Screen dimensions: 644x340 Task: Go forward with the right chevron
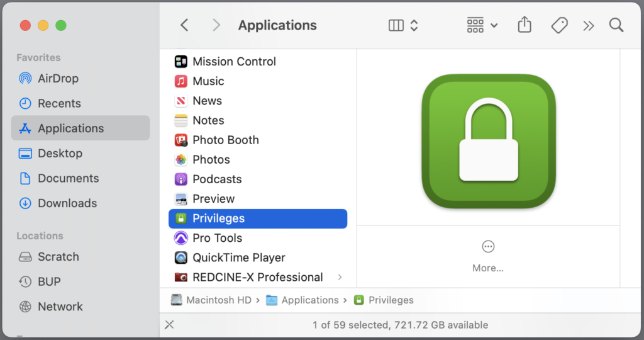[216, 25]
